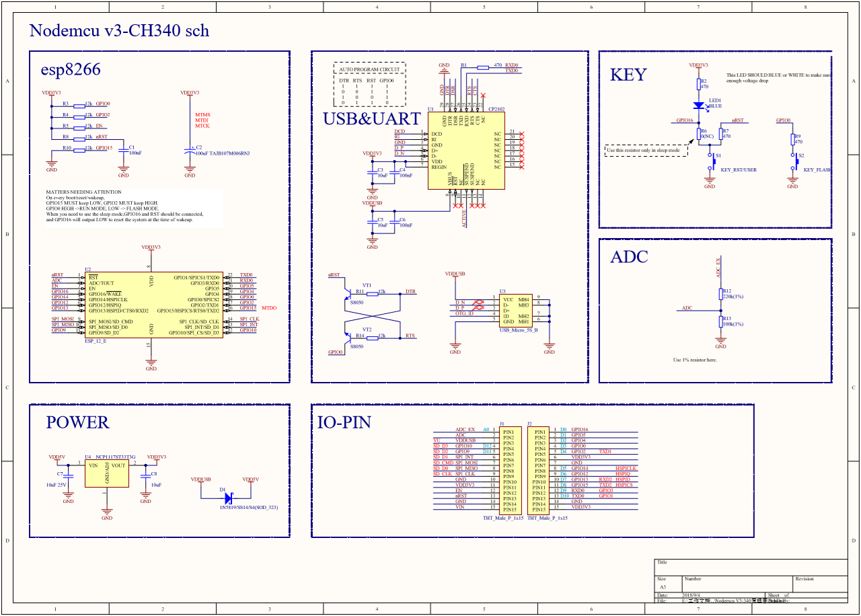
Task: Select capacitor C4 100nF symbol
Action: (394, 172)
